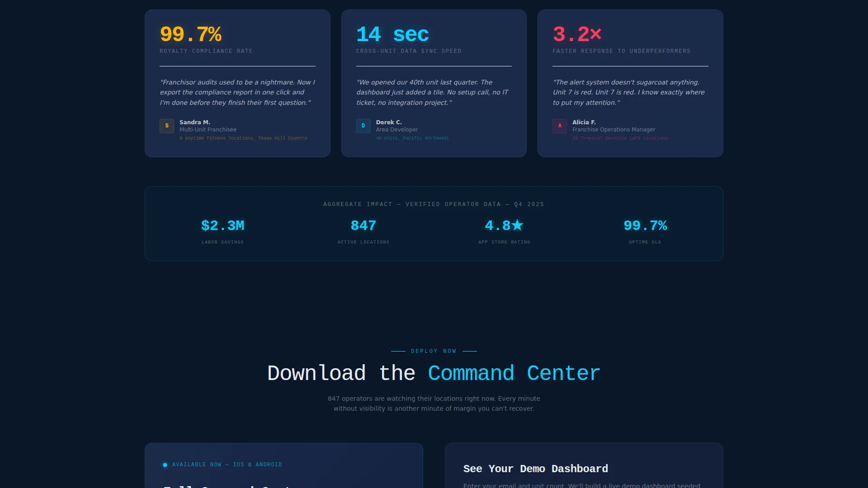Image resolution: width=868 pixels, height=488 pixels.
Task: Click the 4.8 star rating value
Action: (x=504, y=225)
